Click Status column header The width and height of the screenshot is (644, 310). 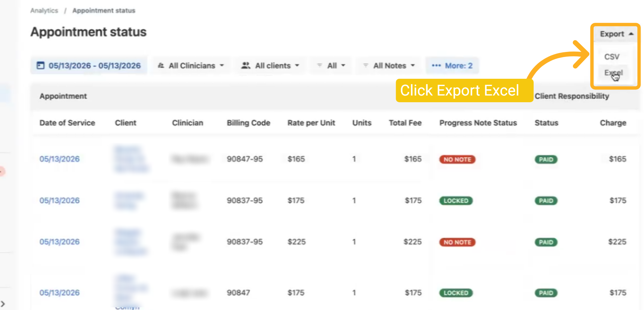point(546,123)
